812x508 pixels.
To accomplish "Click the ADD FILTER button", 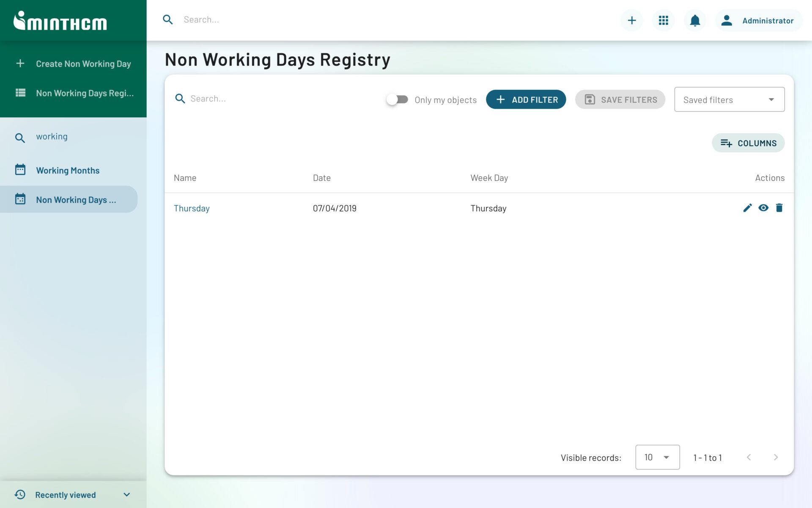I will pos(526,99).
